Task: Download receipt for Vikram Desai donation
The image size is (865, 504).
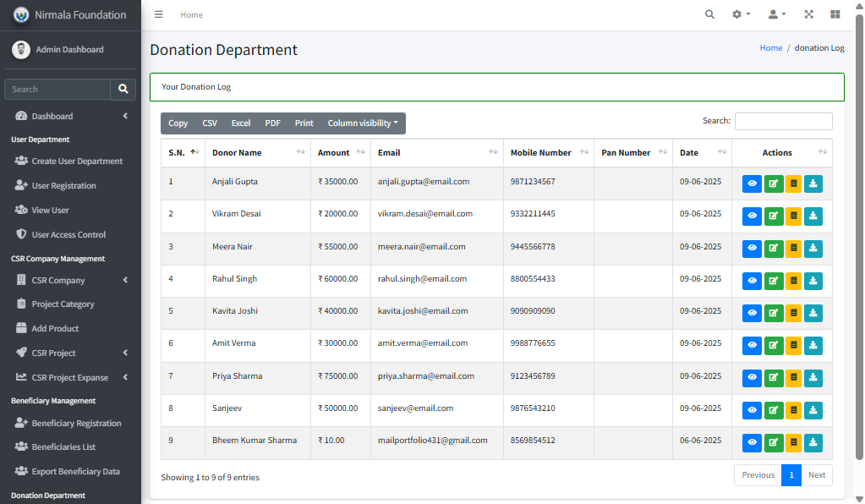Action: [x=813, y=216]
